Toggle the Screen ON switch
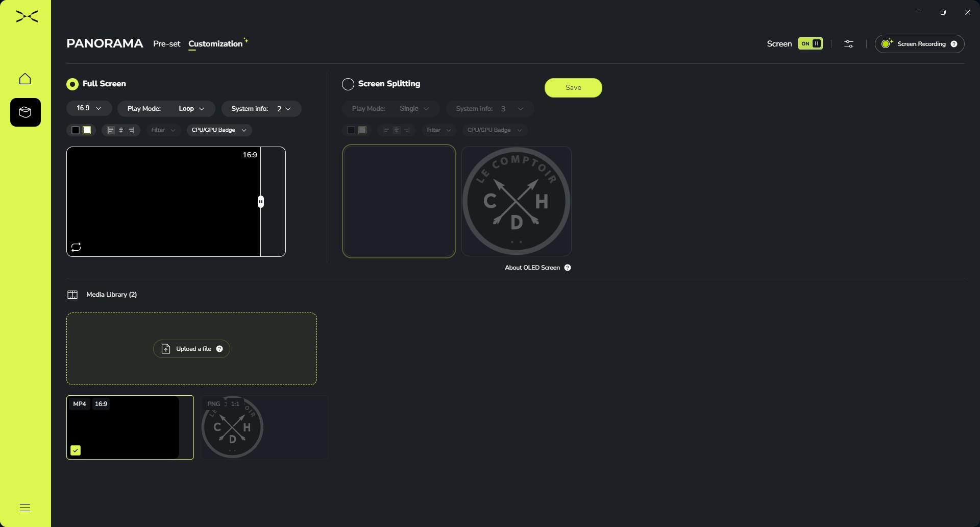The height and width of the screenshot is (527, 980). coord(810,44)
